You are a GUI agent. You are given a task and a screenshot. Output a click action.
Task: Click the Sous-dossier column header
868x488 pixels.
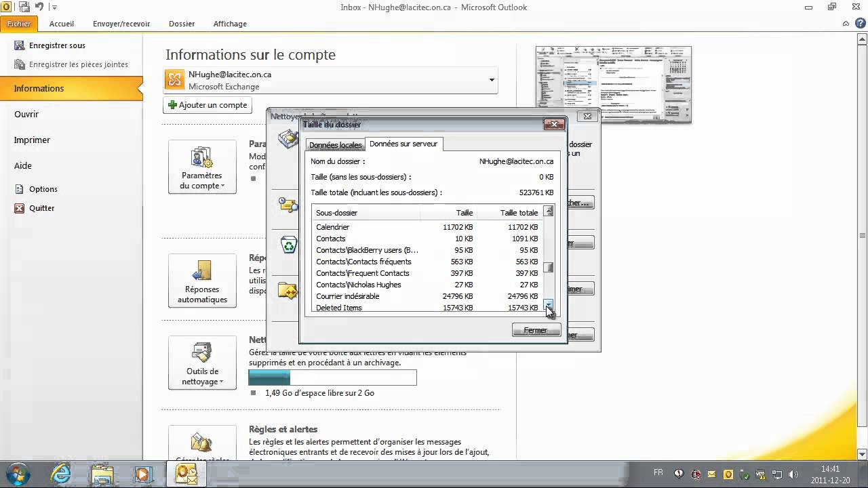click(x=366, y=213)
